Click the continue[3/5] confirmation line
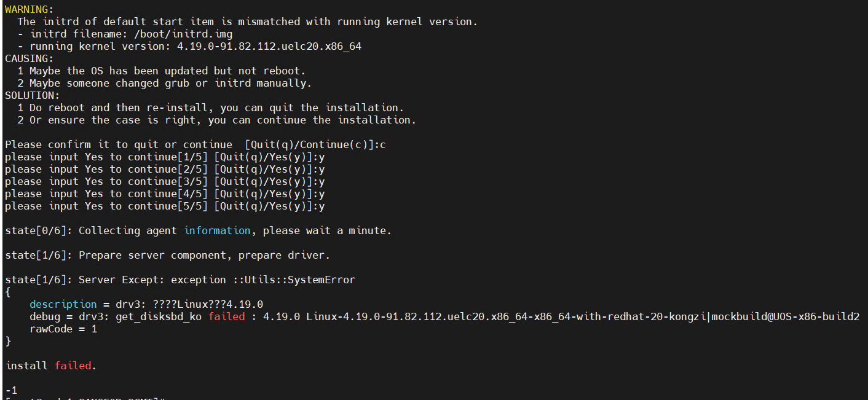 (x=165, y=181)
